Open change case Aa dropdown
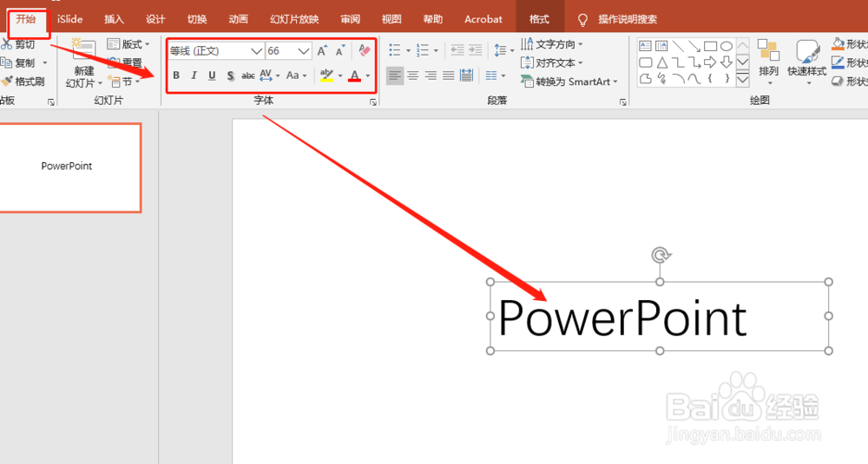This screenshot has width=868, height=464. click(x=296, y=75)
